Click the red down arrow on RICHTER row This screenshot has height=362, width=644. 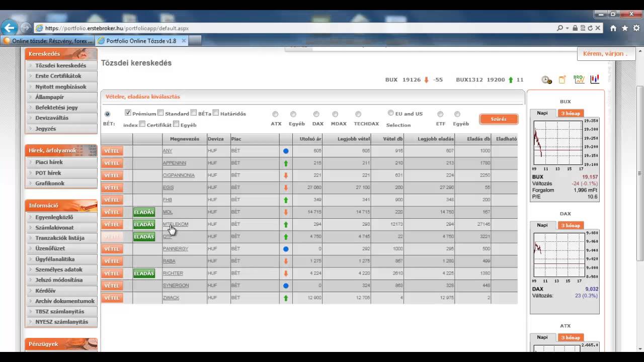[x=286, y=274]
